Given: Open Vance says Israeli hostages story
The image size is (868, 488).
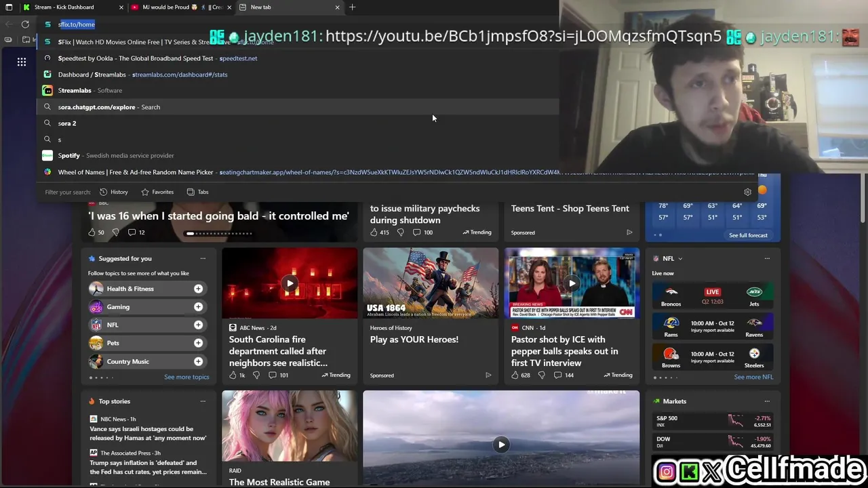Looking at the screenshot, I should click(x=148, y=433).
